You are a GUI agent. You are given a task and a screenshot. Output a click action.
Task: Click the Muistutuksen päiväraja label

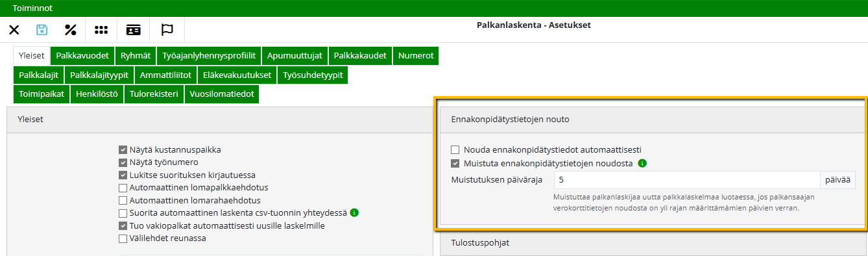496,180
